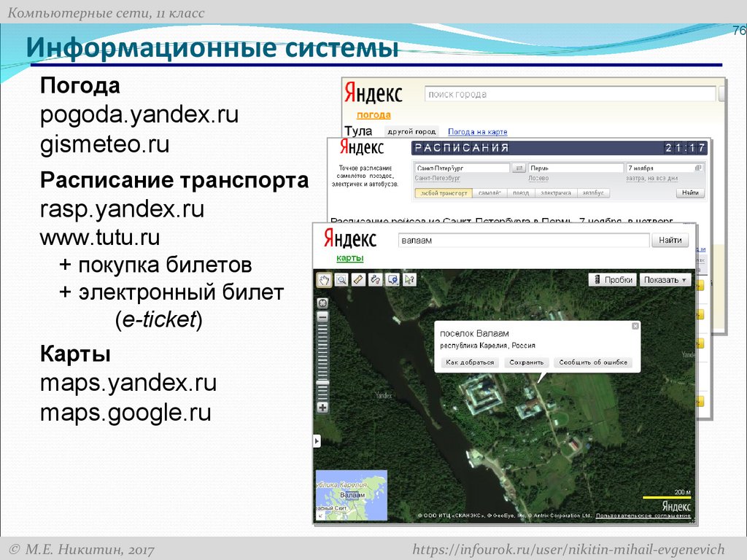
Task: Click the завтра date suggestion
Action: coord(635,178)
